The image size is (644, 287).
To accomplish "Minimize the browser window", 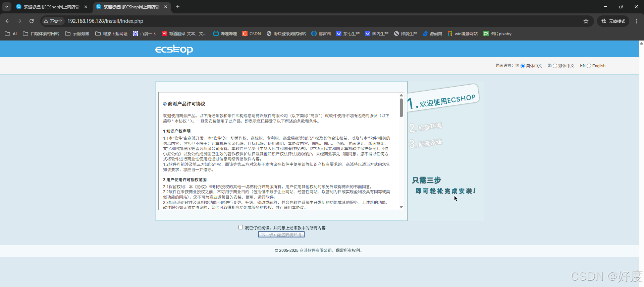I will (x=605, y=7).
